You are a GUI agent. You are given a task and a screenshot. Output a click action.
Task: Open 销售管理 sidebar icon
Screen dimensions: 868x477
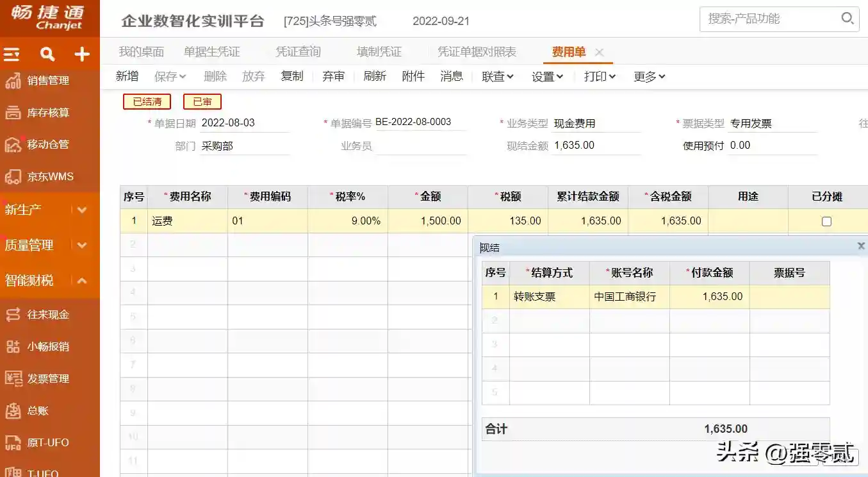click(x=13, y=81)
